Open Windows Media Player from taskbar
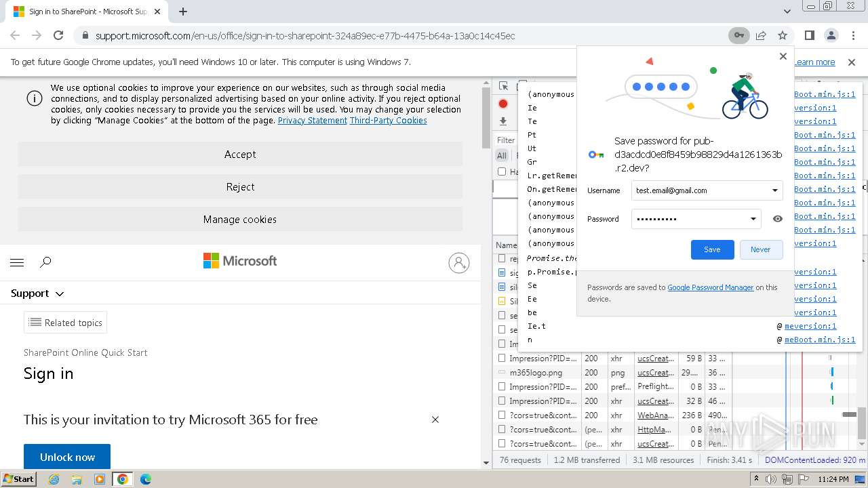868x488 pixels. pyautogui.click(x=100, y=479)
